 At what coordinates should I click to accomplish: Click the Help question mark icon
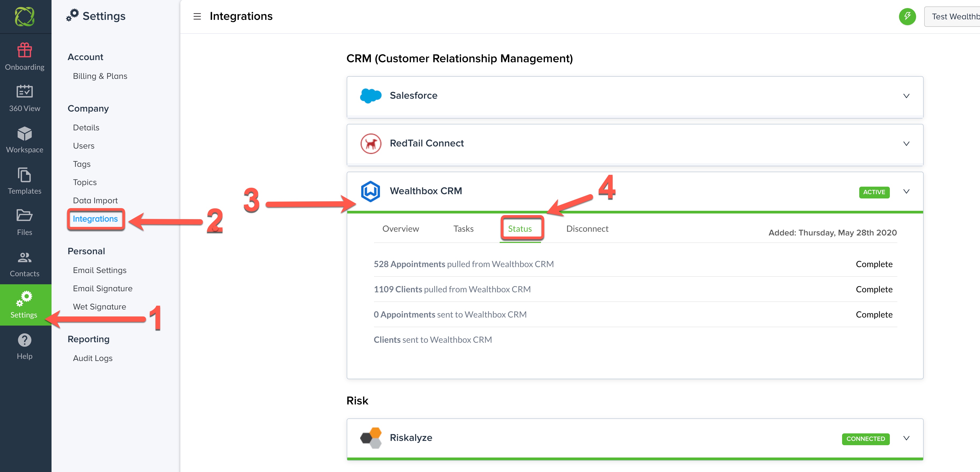click(24, 340)
